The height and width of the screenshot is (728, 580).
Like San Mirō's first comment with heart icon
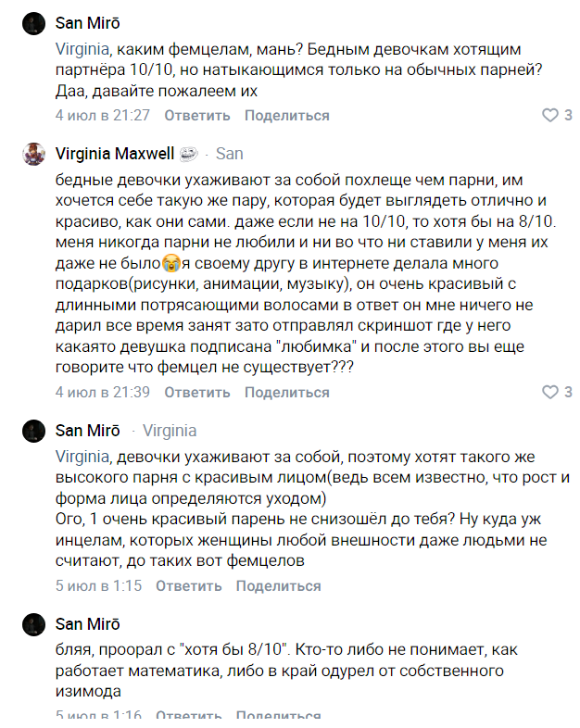tap(550, 115)
